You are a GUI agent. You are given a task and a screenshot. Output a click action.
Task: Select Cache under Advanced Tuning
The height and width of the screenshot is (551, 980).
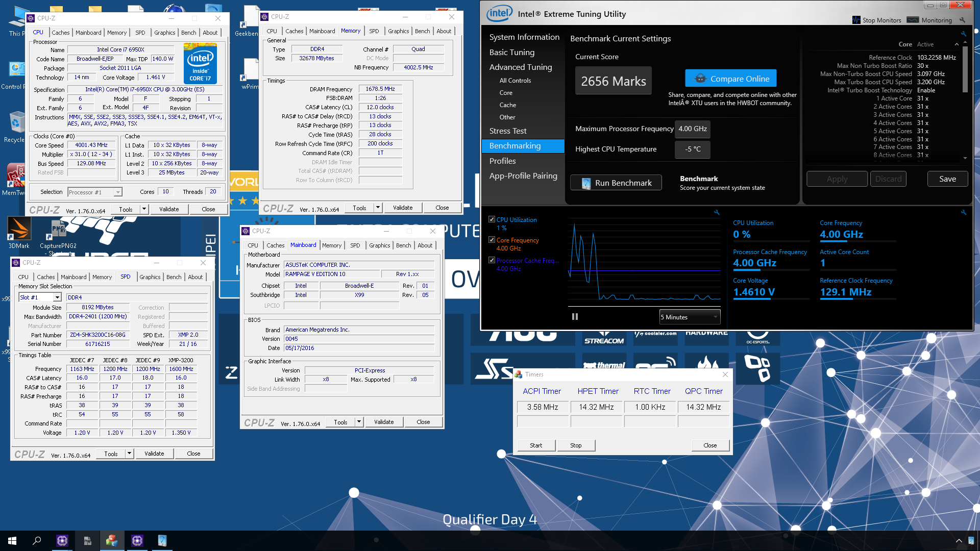(x=508, y=105)
